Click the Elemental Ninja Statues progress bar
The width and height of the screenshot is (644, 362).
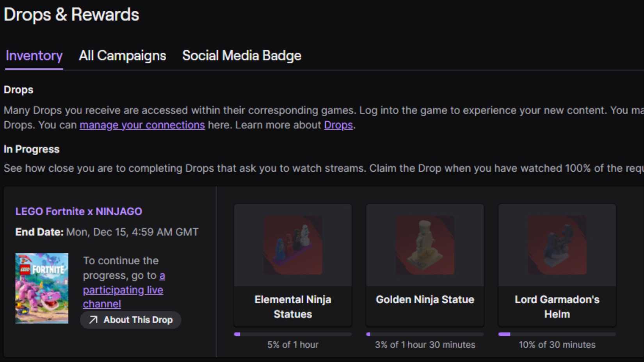point(293,334)
